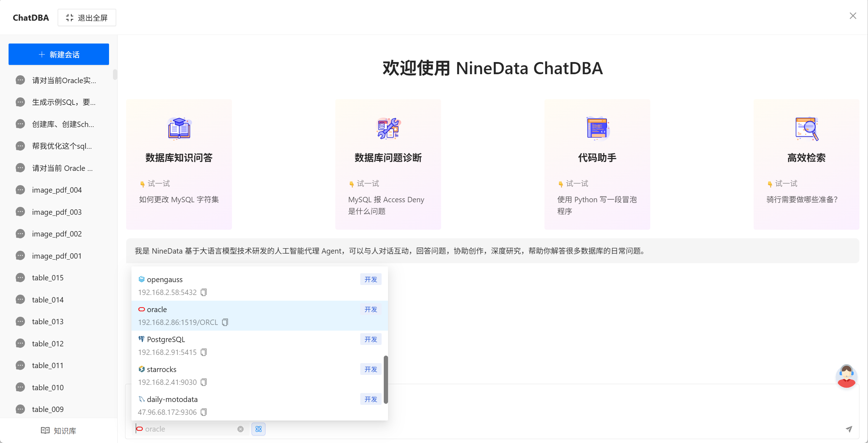Screen dimensions: 868x443
Task: Select the starrocks datasource option
Action: pos(259,376)
